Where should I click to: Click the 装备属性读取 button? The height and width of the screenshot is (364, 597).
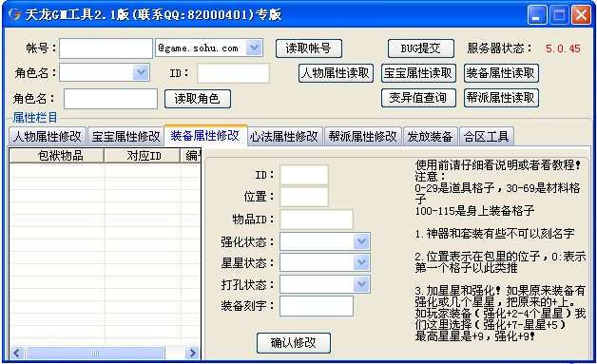coord(501,73)
